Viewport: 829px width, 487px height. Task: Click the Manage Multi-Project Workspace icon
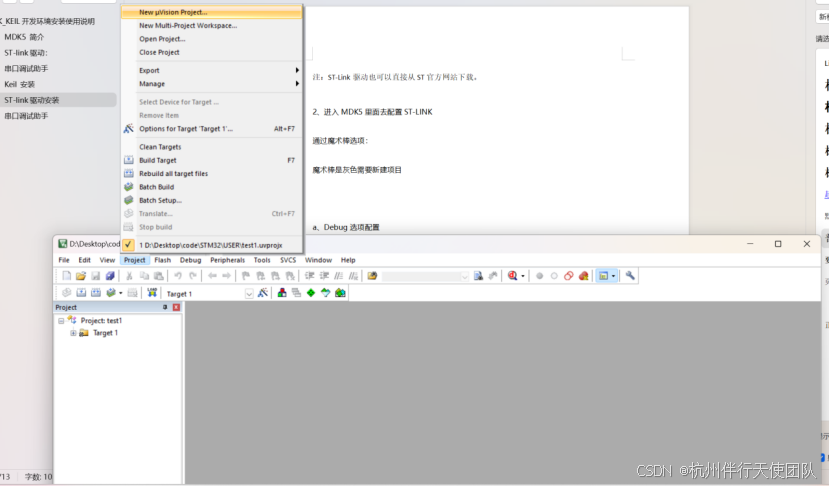pos(296,293)
